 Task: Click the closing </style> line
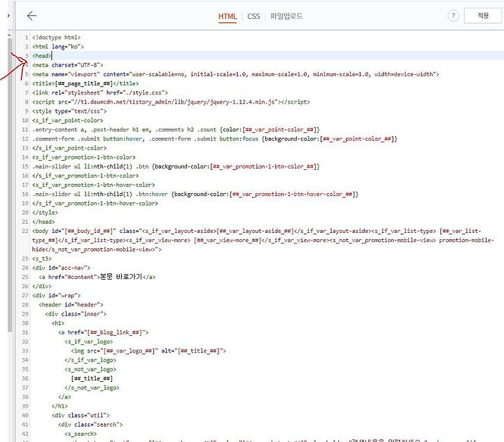pyautogui.click(x=45, y=213)
